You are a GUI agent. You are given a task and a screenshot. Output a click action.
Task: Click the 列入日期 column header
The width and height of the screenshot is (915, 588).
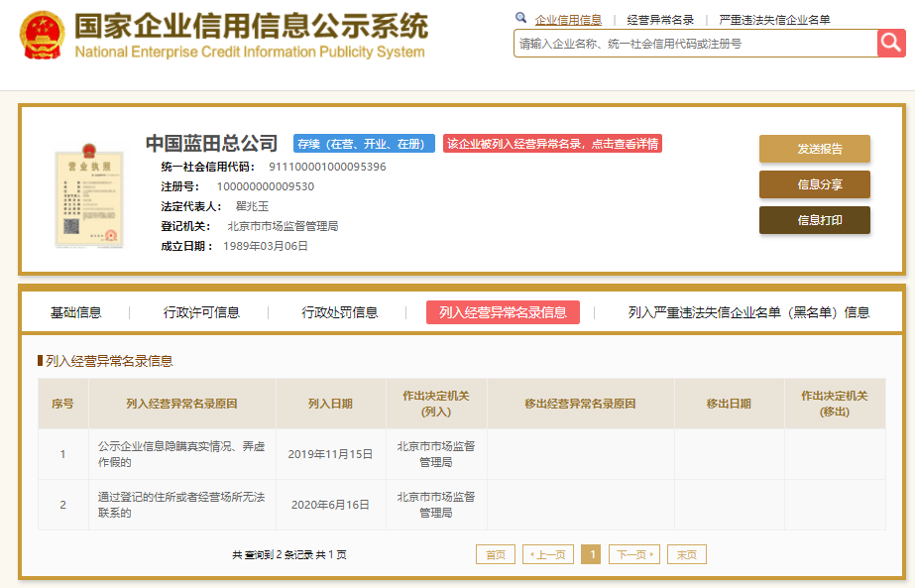click(x=330, y=405)
